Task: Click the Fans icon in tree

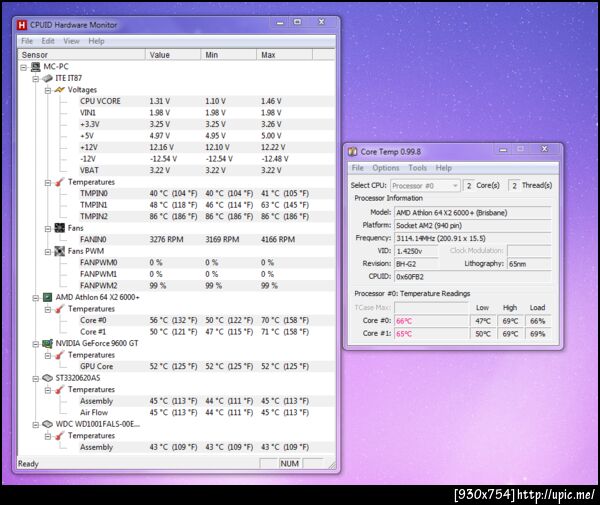Action: (x=60, y=228)
